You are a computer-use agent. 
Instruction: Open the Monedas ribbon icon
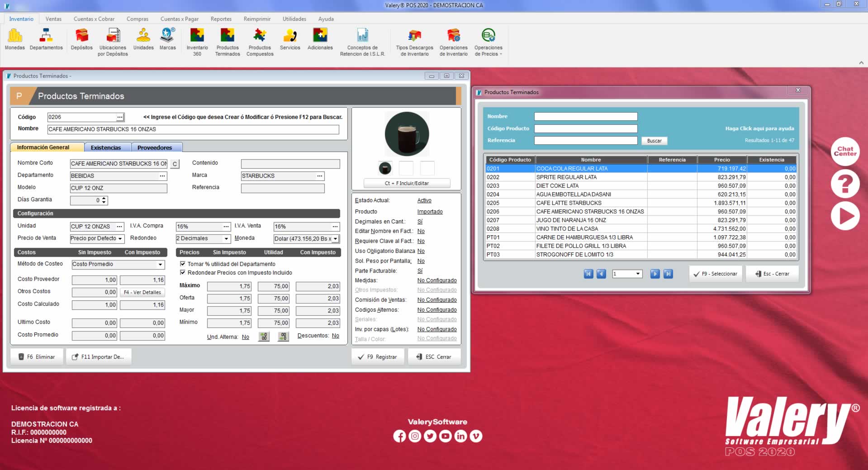15,39
